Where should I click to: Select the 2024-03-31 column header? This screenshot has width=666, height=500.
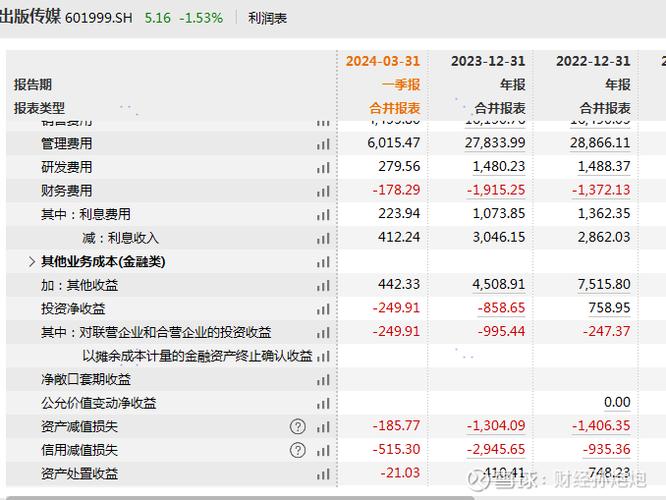tap(383, 61)
